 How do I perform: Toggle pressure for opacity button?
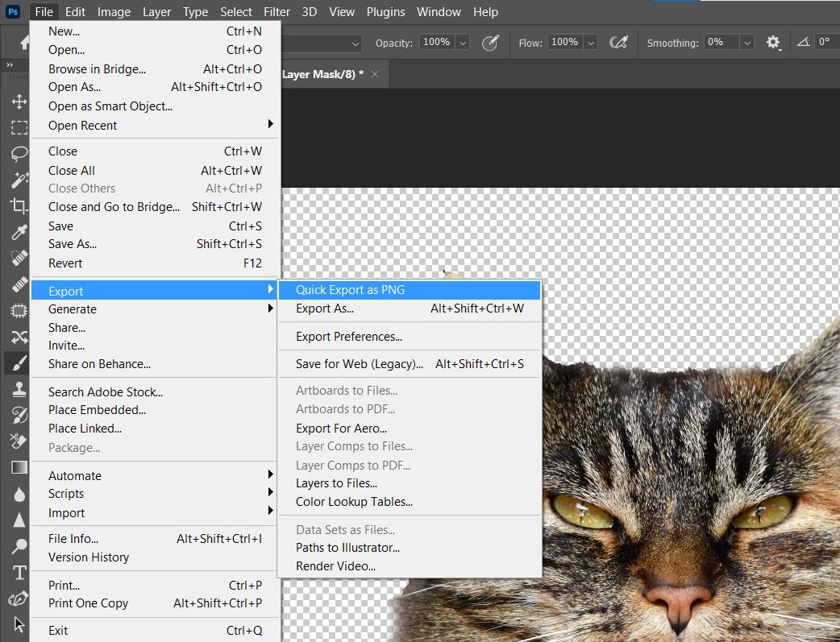pos(490,43)
